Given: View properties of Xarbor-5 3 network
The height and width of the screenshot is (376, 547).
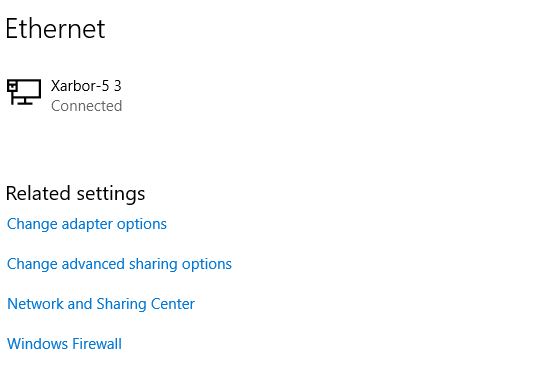Looking at the screenshot, I should click(65, 95).
